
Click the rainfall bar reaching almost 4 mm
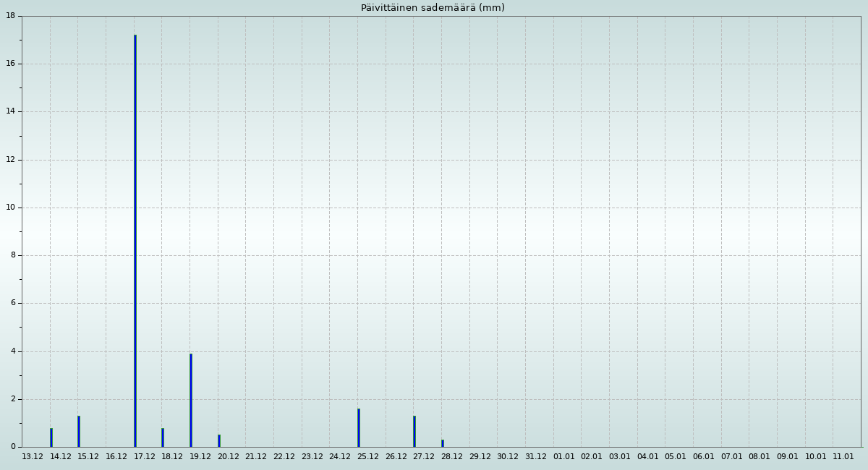tap(191, 400)
